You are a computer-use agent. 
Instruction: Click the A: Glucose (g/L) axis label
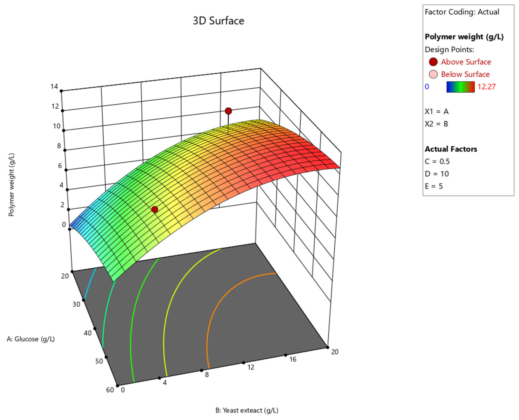coord(31,339)
